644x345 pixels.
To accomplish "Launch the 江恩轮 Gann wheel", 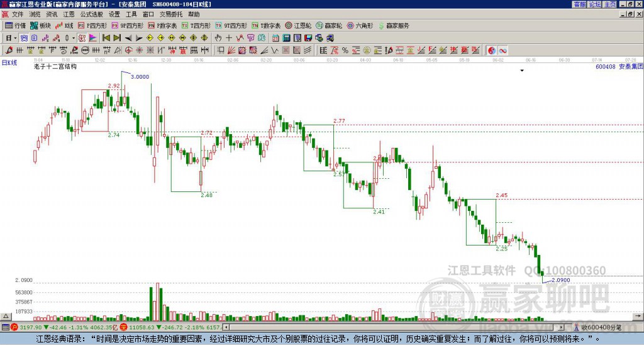I will [298, 25].
